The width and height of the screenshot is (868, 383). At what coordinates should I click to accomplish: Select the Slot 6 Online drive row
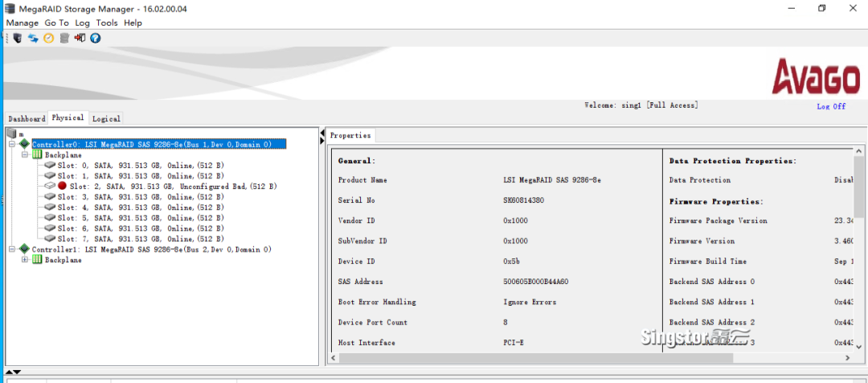point(141,229)
